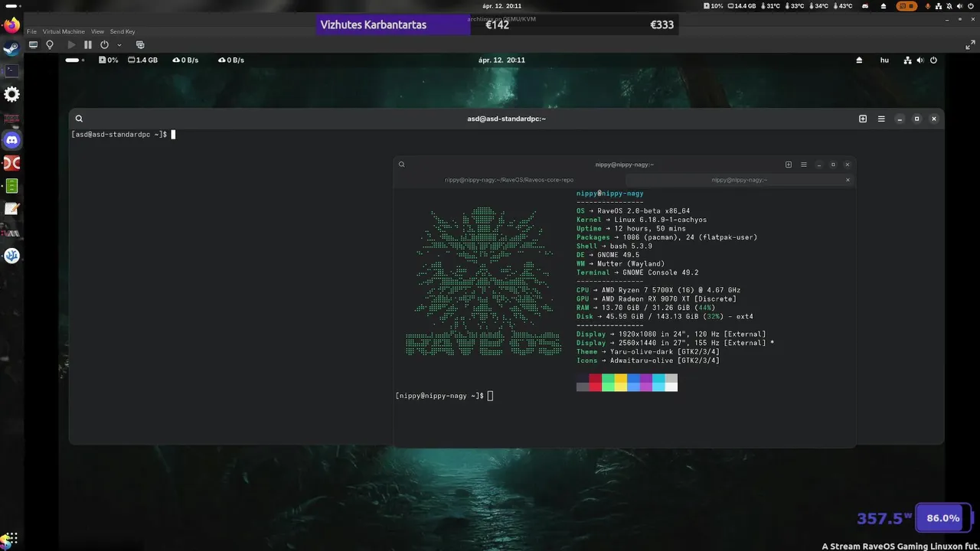Click the 86.0% battery overlay badge
The width and height of the screenshot is (980, 551).
click(943, 518)
